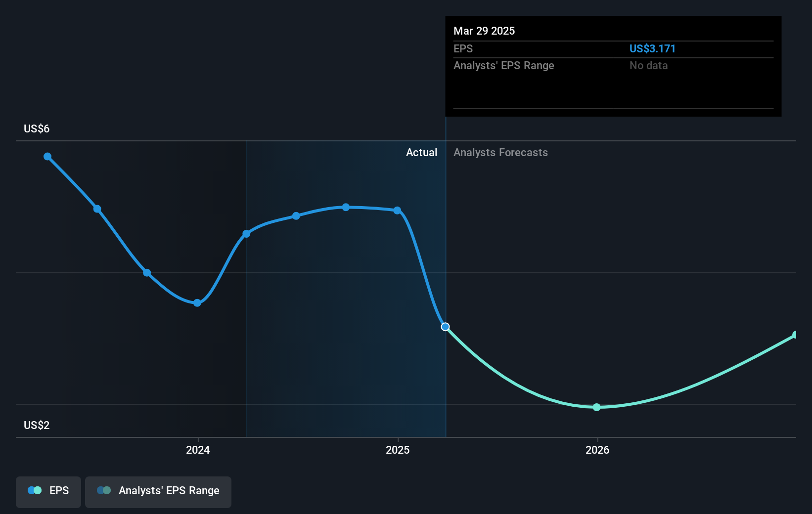
Task: Click the first EPS data point near US$6
Action: (x=47, y=157)
